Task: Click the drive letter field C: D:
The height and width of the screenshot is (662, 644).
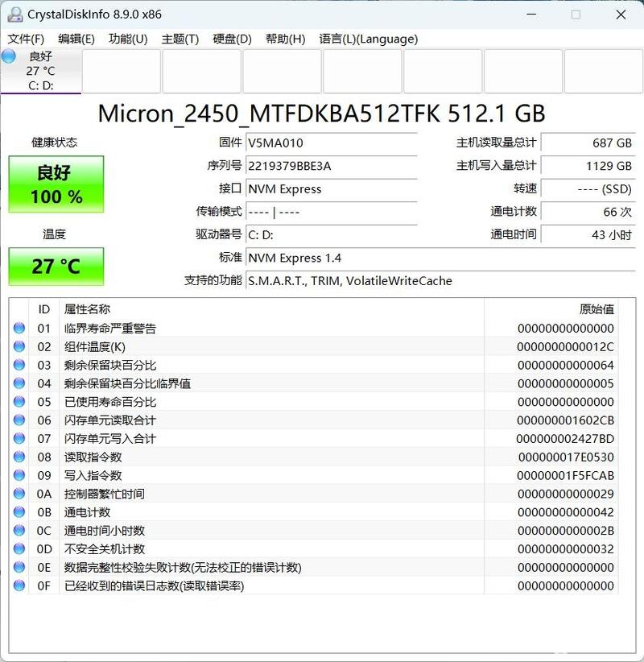Action: [332, 234]
